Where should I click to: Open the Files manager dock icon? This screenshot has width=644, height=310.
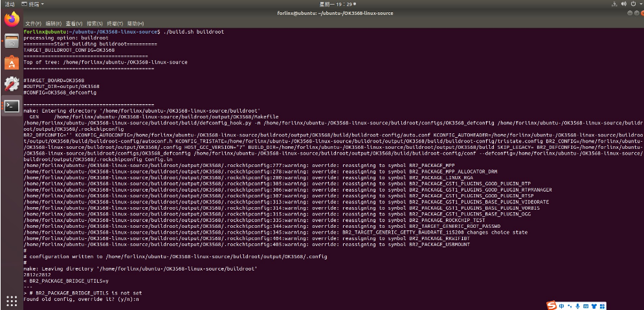pyautogui.click(x=12, y=41)
